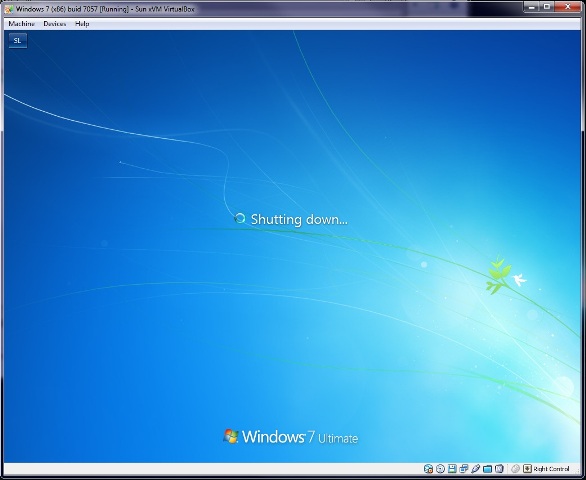586x480 pixels.
Task: Click the floppy disk status icon
Action: click(452, 468)
